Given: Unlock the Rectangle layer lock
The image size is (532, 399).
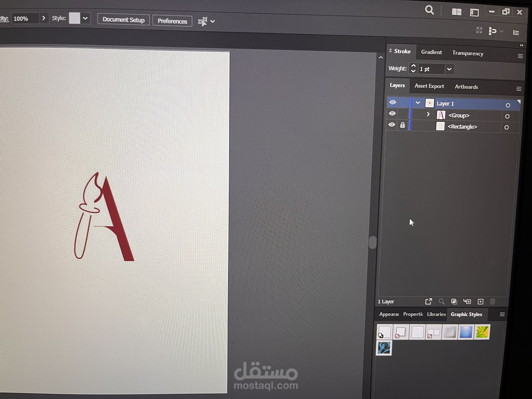Looking at the screenshot, I should click(x=402, y=125).
